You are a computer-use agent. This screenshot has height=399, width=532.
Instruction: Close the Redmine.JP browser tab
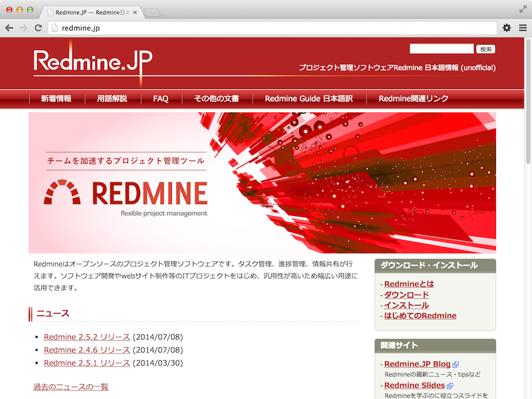135,13
